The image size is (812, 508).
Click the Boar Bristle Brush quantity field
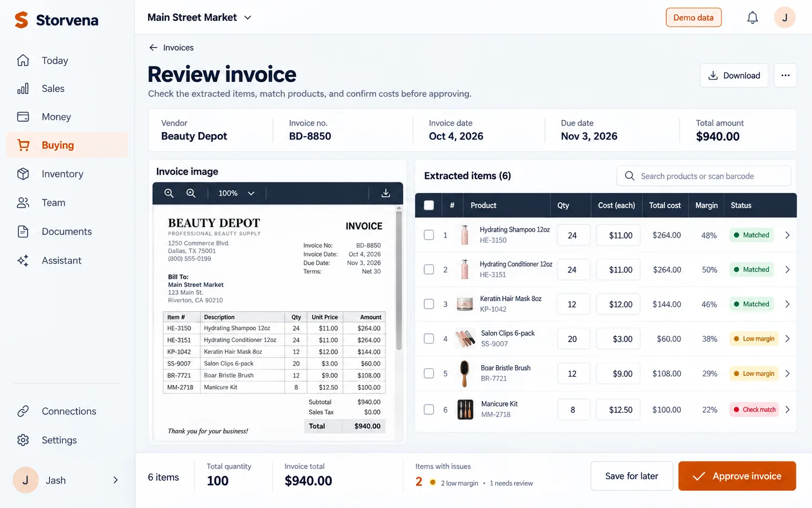tap(573, 374)
